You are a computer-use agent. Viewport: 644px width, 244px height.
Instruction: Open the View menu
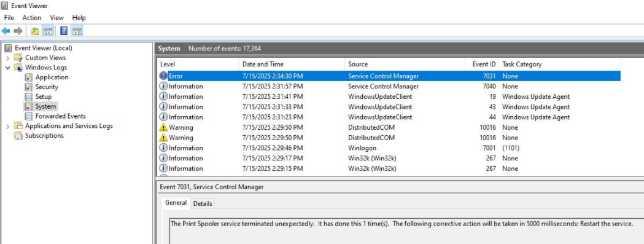56,18
